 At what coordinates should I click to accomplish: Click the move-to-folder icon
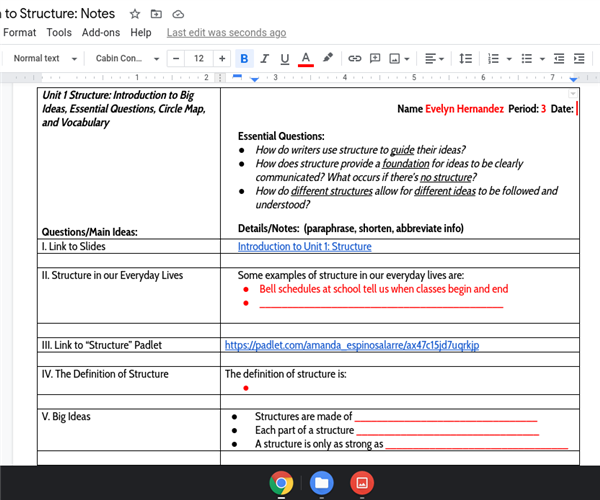tap(156, 14)
